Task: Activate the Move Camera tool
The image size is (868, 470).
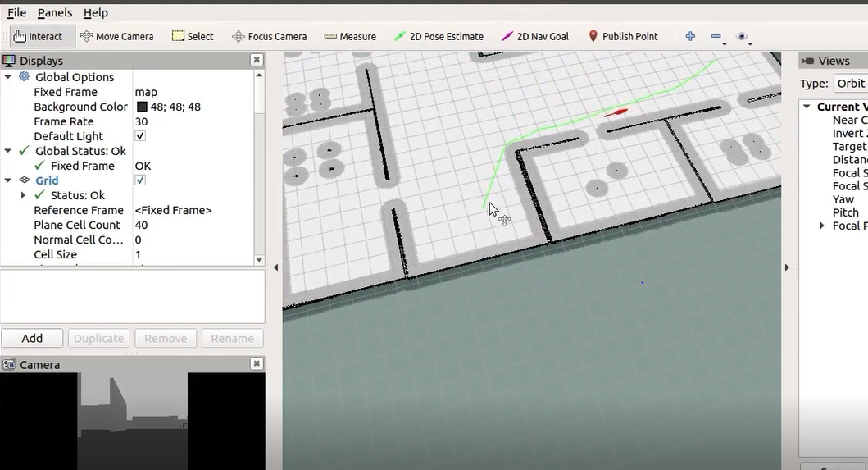Action: point(117,37)
